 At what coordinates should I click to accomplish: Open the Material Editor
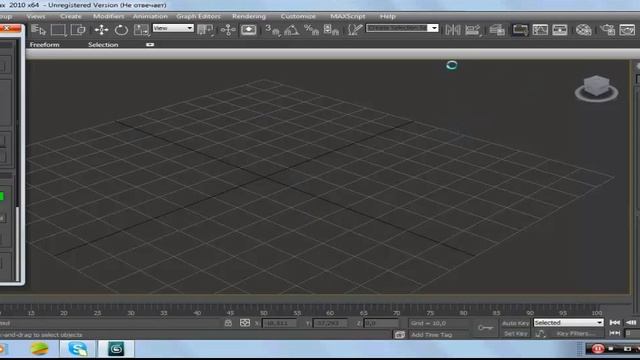[583, 30]
